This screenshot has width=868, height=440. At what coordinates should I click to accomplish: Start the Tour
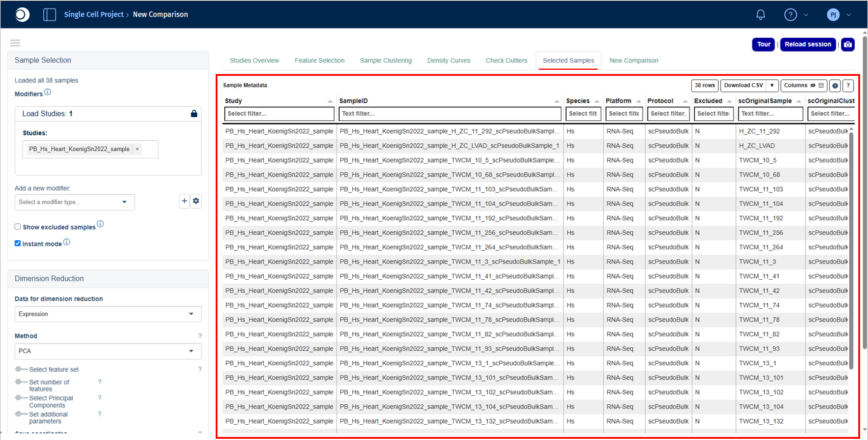[764, 44]
